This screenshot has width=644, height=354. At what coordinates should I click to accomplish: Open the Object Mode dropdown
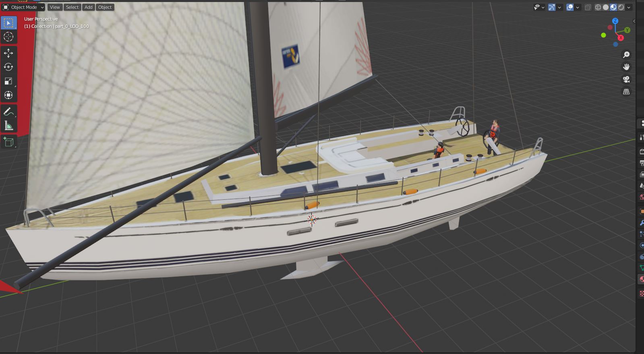point(23,7)
